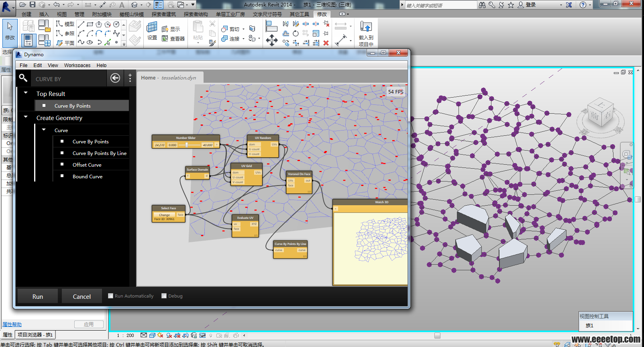Image resolution: width=644 pixels, height=347 pixels.
Task: Click the Curve By Points top result square
Action: pyautogui.click(x=44, y=106)
